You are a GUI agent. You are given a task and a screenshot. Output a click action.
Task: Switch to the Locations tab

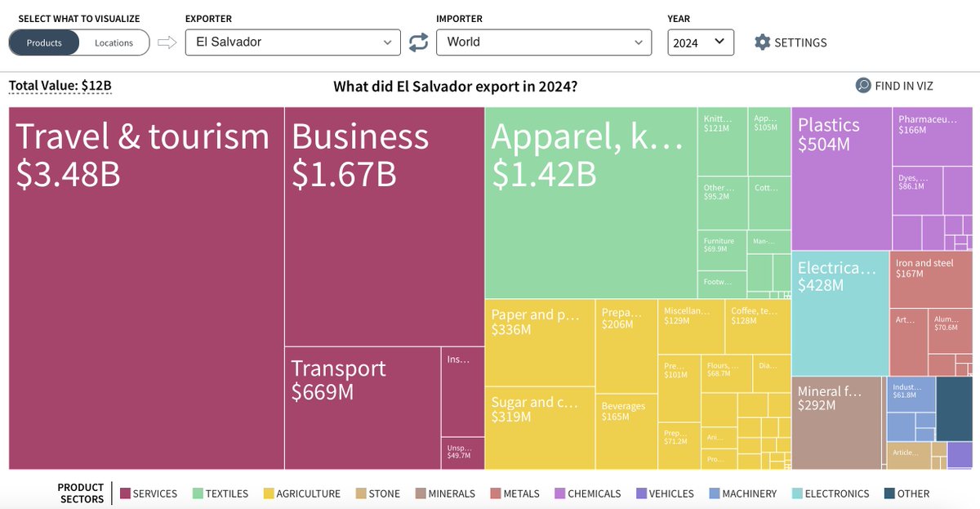114,42
